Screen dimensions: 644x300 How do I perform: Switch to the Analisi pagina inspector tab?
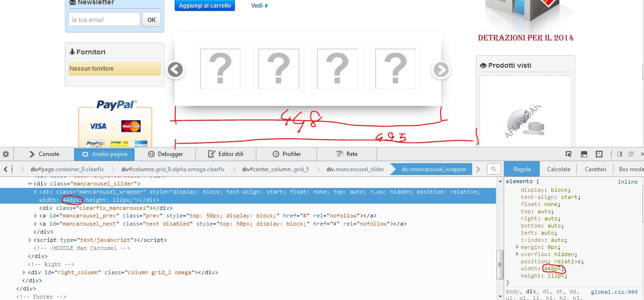click(x=104, y=154)
